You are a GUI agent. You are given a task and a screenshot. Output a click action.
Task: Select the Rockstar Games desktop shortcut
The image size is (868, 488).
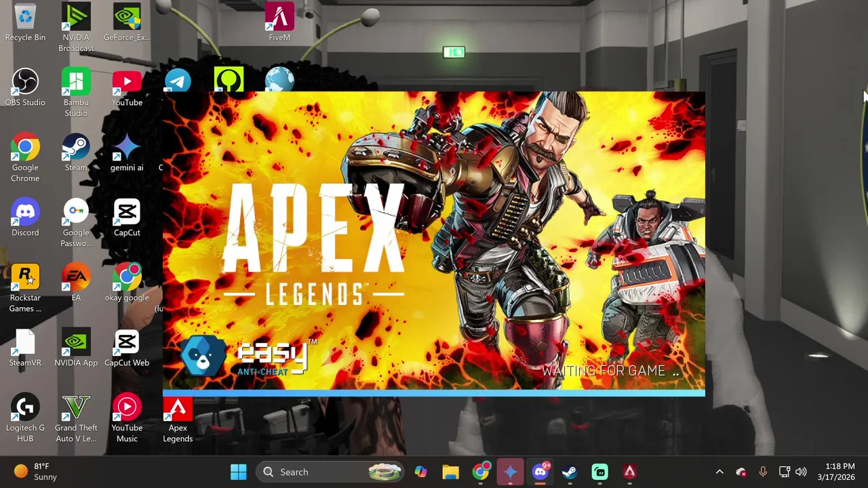(x=25, y=288)
